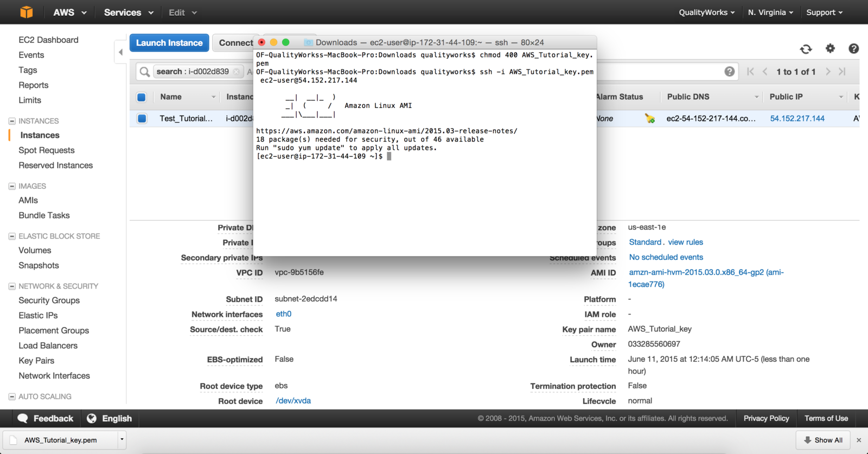
Task: Click the magnifying glass search icon
Action: tap(144, 72)
